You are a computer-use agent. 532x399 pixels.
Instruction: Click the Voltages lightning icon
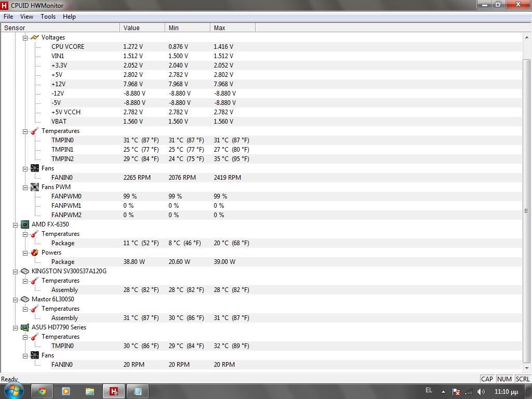(x=35, y=37)
